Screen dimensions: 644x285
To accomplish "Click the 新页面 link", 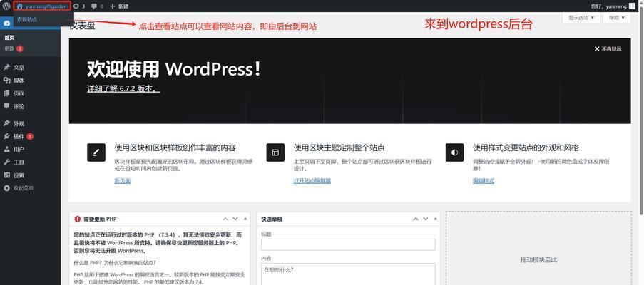I will (x=123, y=181).
